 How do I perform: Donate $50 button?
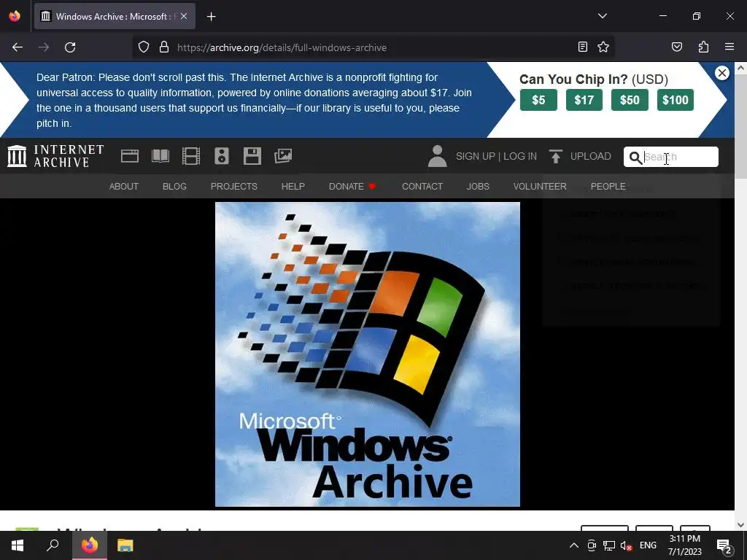tap(630, 100)
